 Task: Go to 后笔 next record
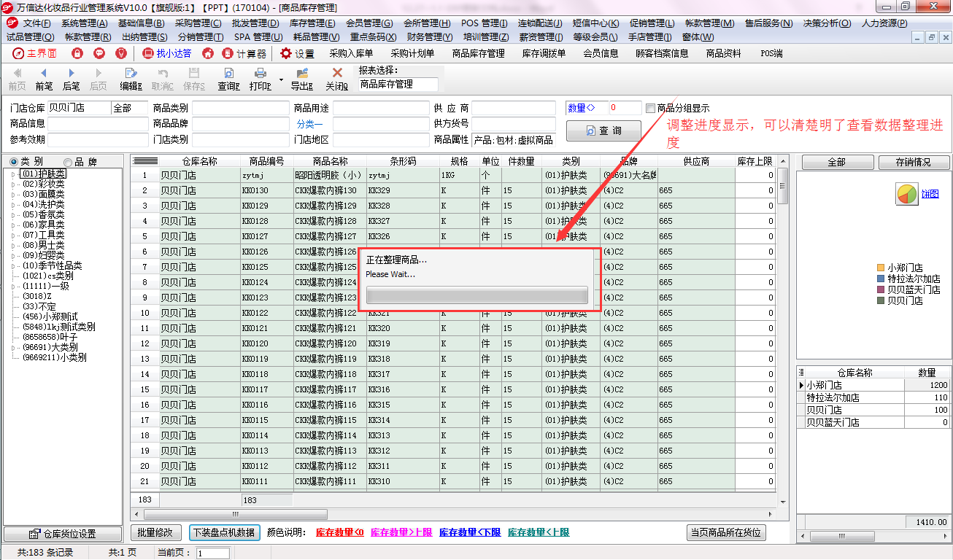point(71,79)
